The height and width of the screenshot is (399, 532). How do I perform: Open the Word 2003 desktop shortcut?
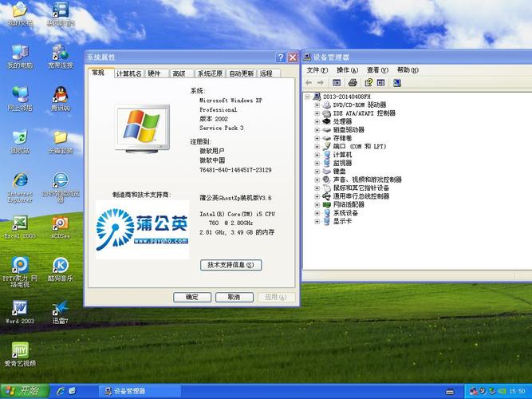click(x=20, y=309)
